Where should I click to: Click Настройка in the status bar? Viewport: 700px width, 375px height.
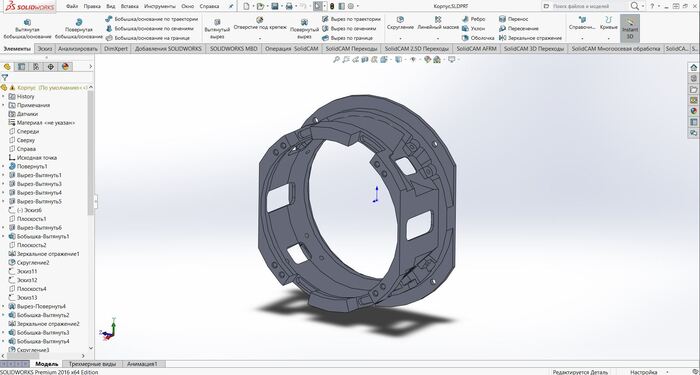(643, 372)
